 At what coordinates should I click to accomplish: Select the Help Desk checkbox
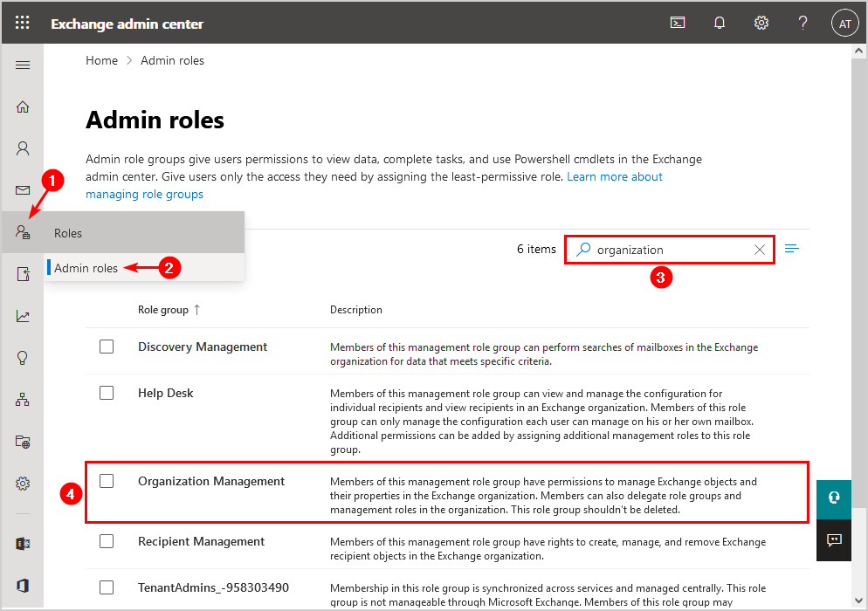(x=107, y=393)
